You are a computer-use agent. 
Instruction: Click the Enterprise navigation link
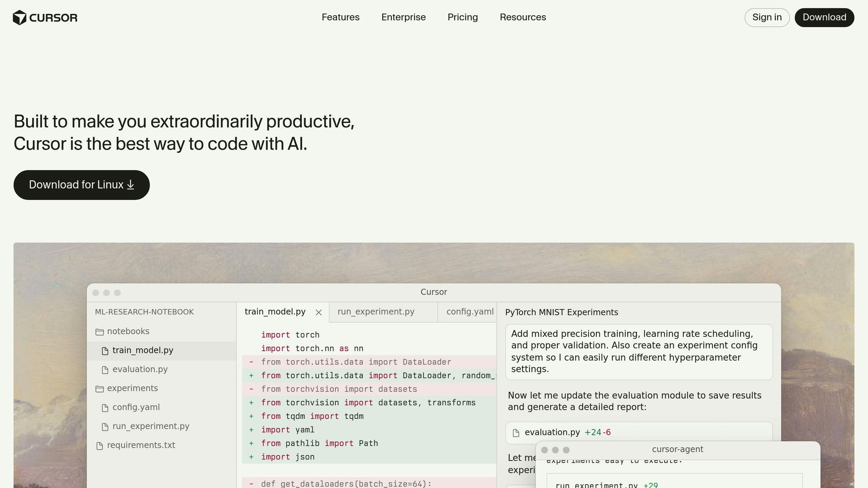(403, 17)
